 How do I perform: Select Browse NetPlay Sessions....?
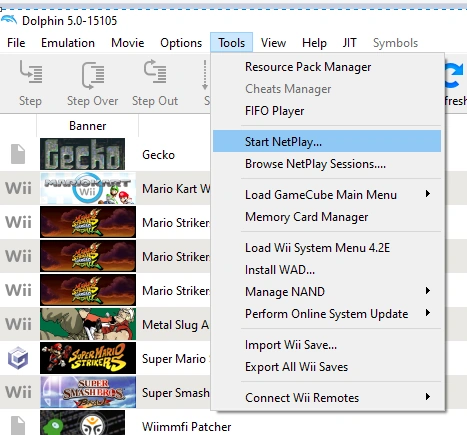327,164
